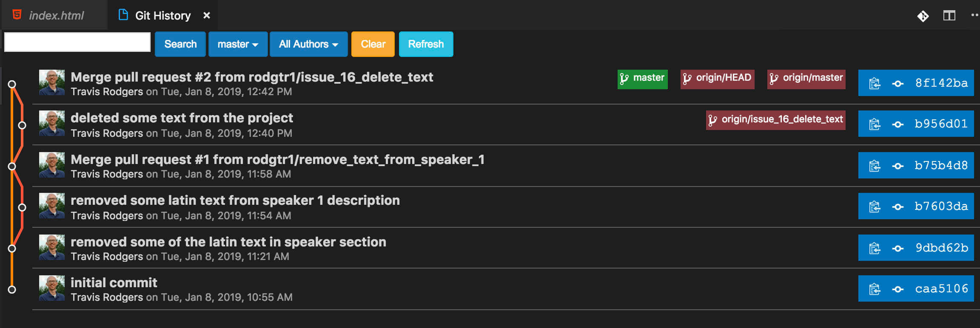Viewport: 980px width, 328px height.
Task: Click the Refresh button
Action: coord(426,44)
